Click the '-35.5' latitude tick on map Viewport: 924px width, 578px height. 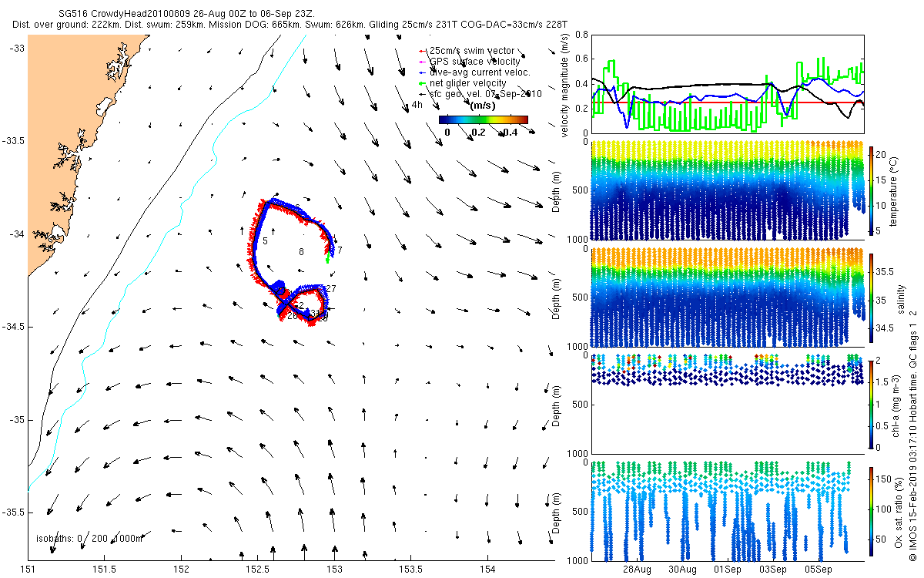[14, 512]
